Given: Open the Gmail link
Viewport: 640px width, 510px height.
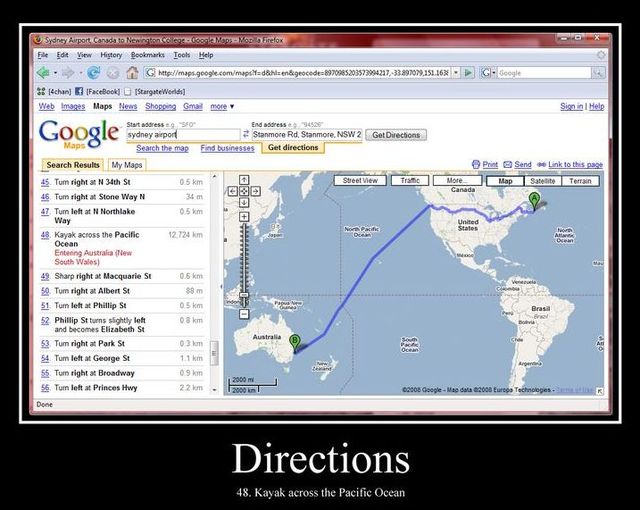Looking at the screenshot, I should pyautogui.click(x=193, y=106).
